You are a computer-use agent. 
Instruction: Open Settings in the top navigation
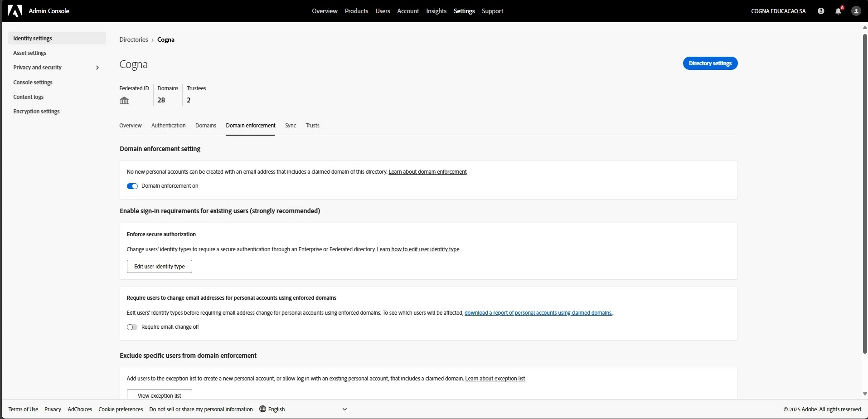point(464,11)
